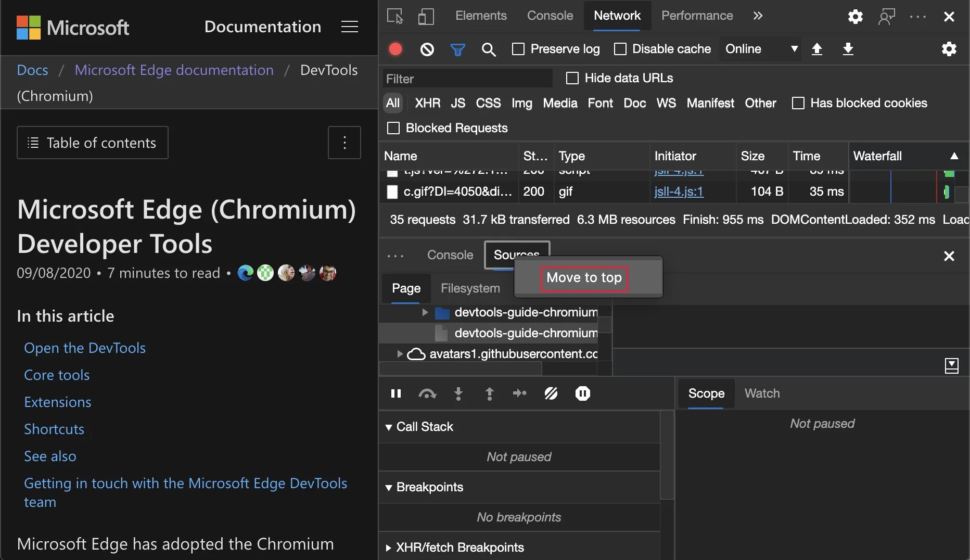The width and height of the screenshot is (970, 560).
Task: Expand XHR/fetch Breakpoints section
Action: tap(389, 548)
